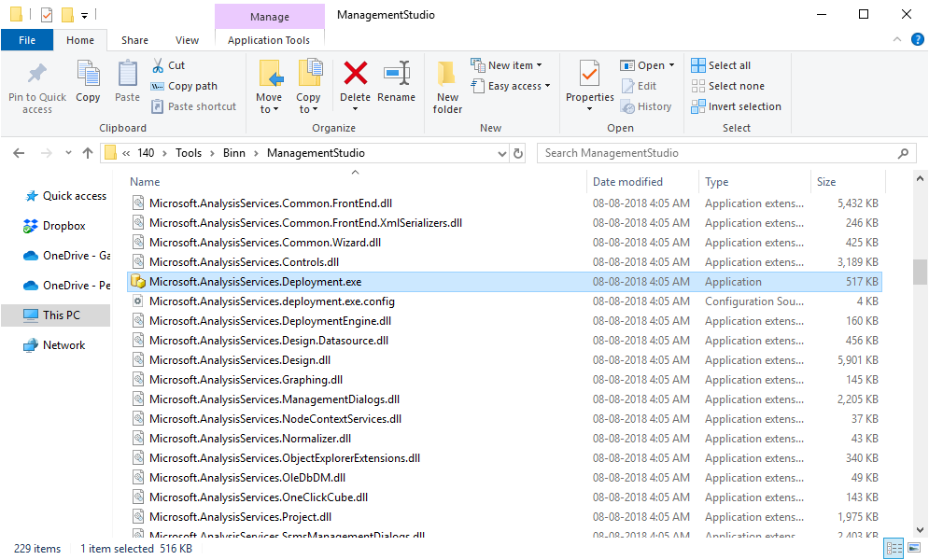Go up one folder level

pos(88,153)
